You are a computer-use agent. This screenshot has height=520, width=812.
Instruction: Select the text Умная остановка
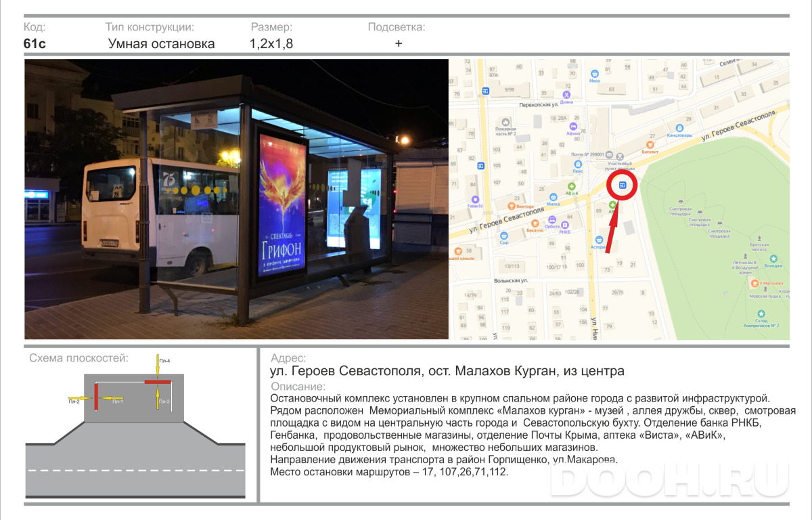coord(162,44)
